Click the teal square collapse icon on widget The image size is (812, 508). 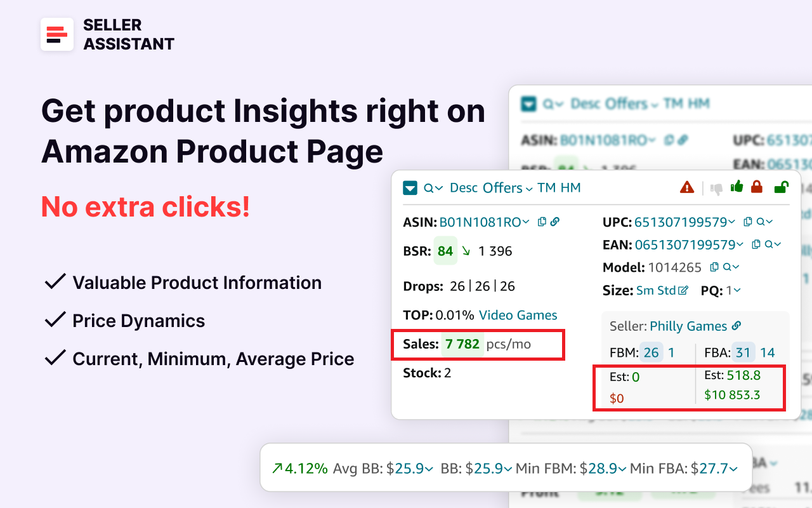(410, 188)
